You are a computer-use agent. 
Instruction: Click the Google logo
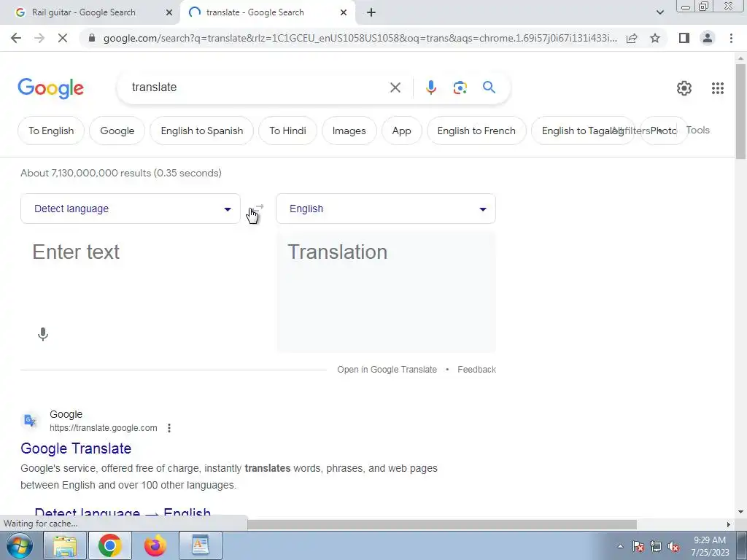[x=50, y=88]
